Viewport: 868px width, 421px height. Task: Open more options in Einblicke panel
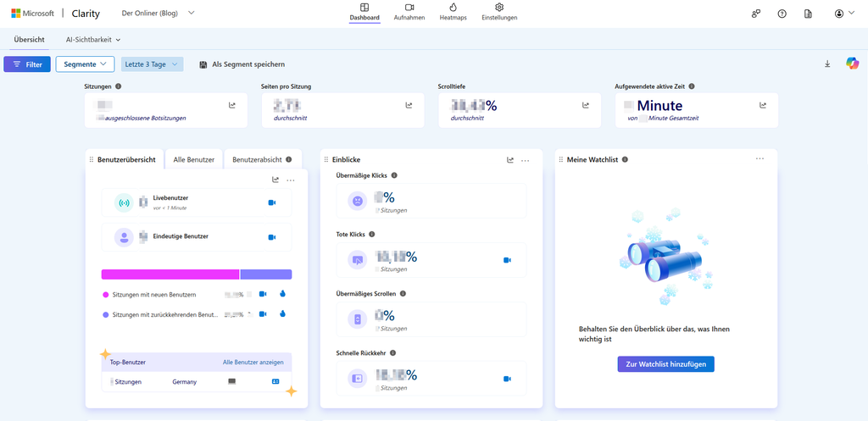point(526,160)
